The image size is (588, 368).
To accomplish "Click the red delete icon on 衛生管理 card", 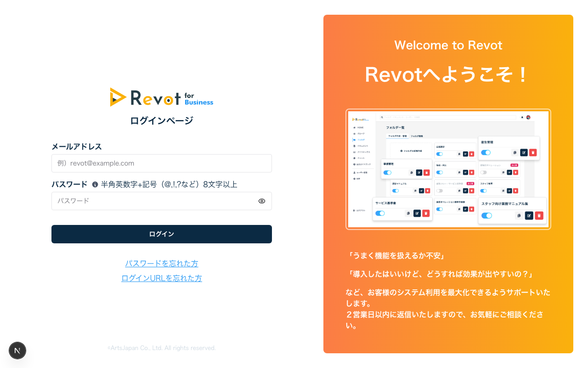I will click(x=533, y=153).
